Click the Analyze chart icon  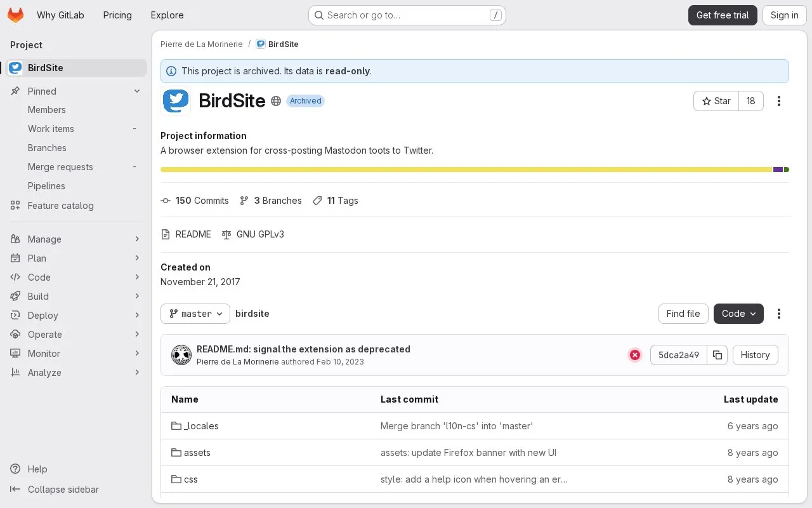[x=15, y=373]
